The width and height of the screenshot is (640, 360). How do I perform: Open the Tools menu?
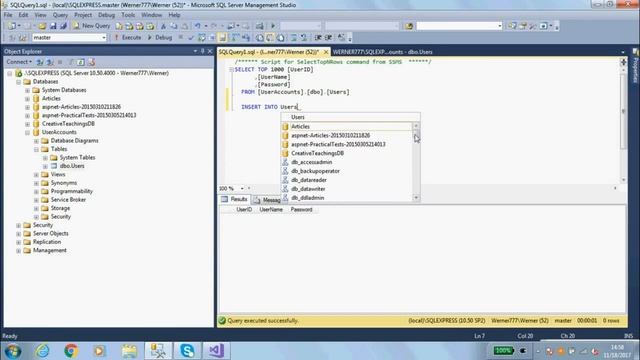click(x=128, y=15)
